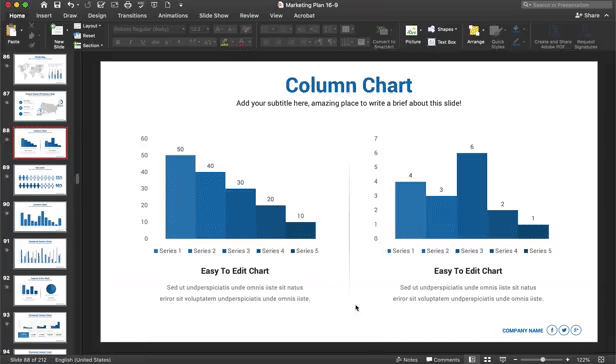
Task: Click the Search in Presentation field
Action: coord(566,5)
